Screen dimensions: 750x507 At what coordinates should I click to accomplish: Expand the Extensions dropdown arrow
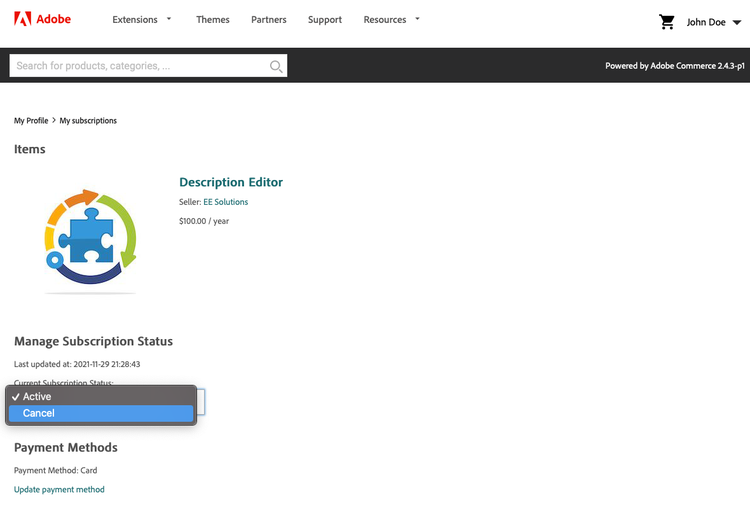click(169, 18)
